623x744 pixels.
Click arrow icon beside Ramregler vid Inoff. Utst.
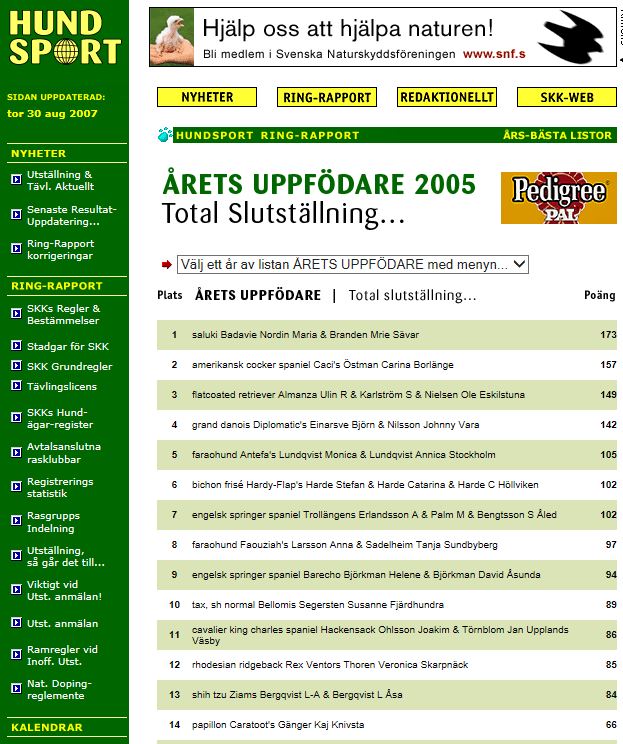coord(16,654)
